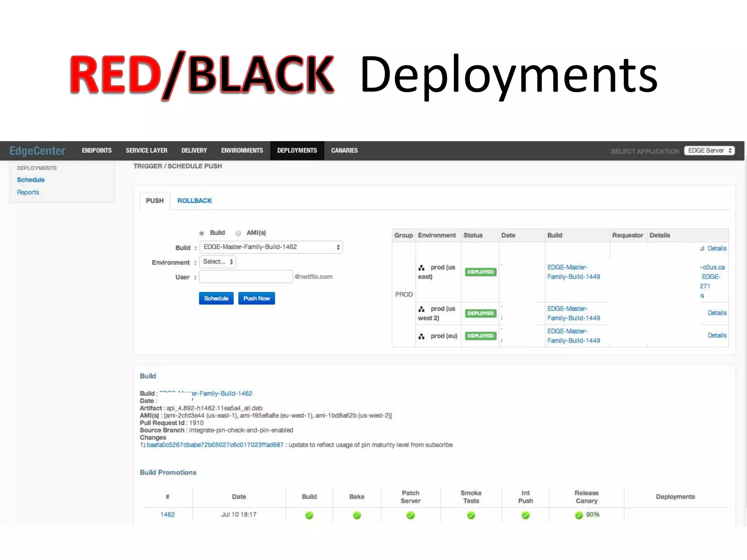Switch to the PUSH tab
Viewport: 747px width, 560px height.
(x=155, y=201)
